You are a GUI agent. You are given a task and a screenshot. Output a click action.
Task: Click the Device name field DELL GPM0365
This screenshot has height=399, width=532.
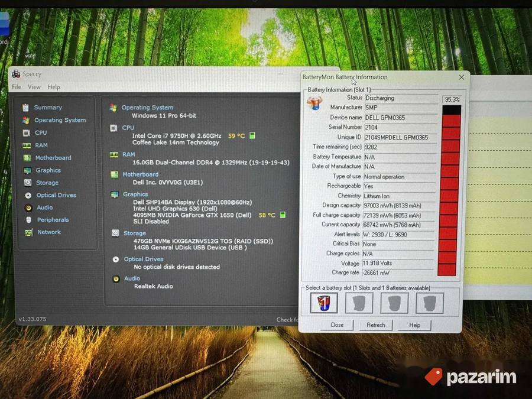click(x=401, y=118)
